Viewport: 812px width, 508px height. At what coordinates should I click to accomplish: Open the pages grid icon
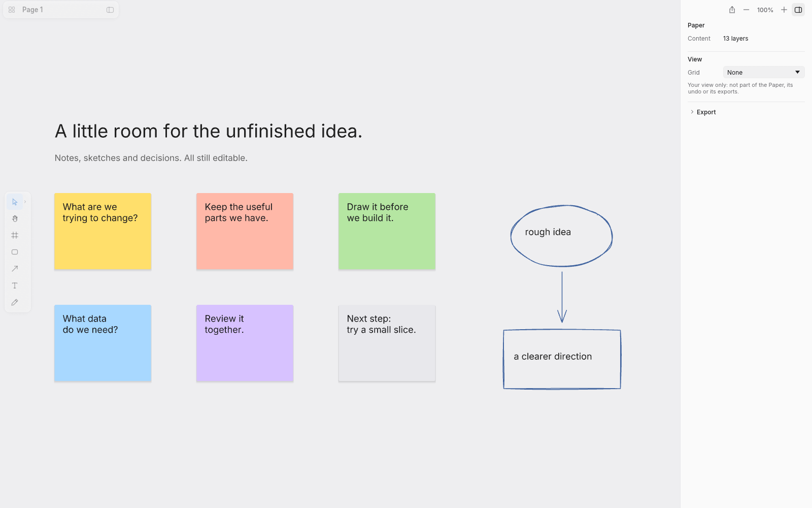[x=12, y=10]
